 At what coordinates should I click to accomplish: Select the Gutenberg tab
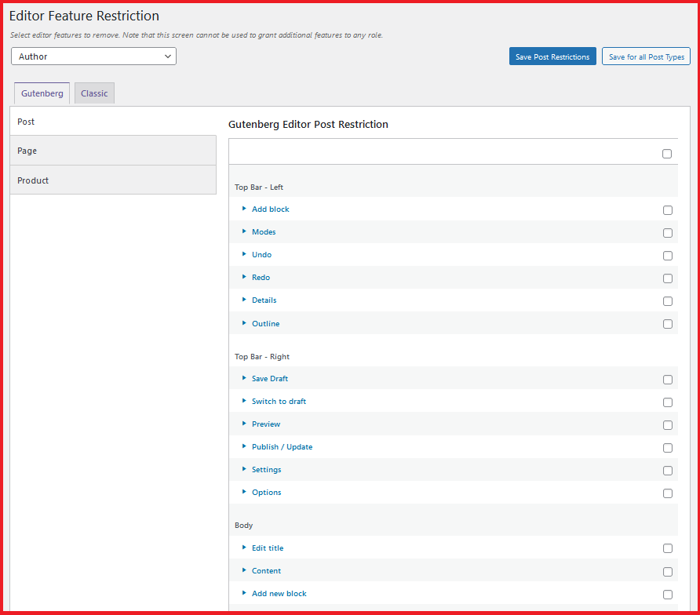[42, 93]
